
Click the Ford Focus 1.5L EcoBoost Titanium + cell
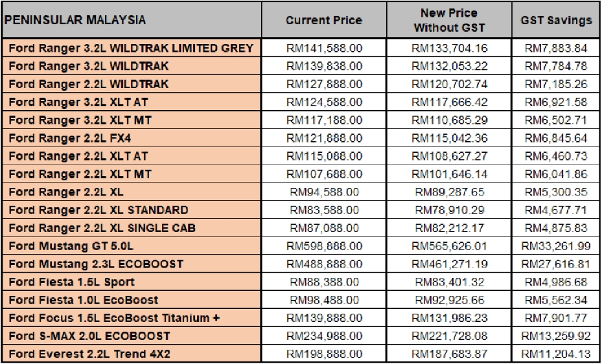click(132, 318)
